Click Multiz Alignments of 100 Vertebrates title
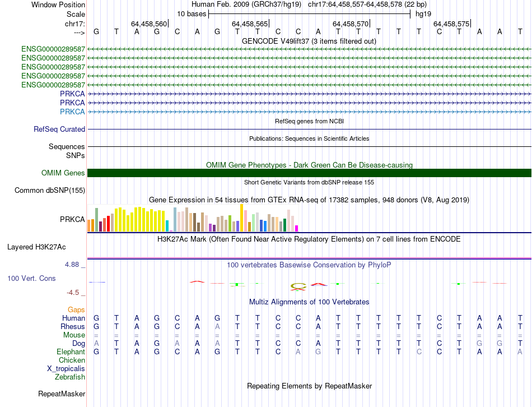Screen dimensions: 532x407 click(x=309, y=302)
